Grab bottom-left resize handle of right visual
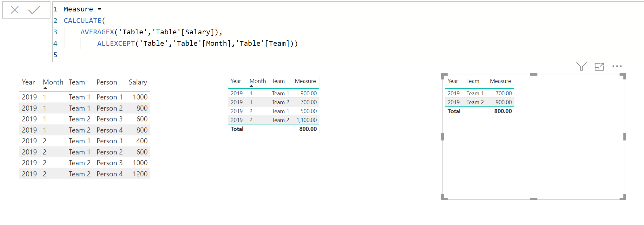 (x=444, y=197)
